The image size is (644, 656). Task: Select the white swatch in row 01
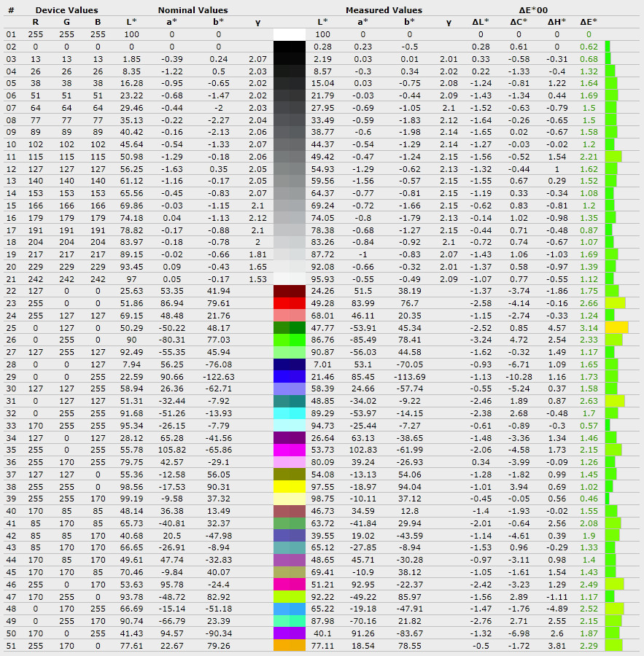point(290,34)
